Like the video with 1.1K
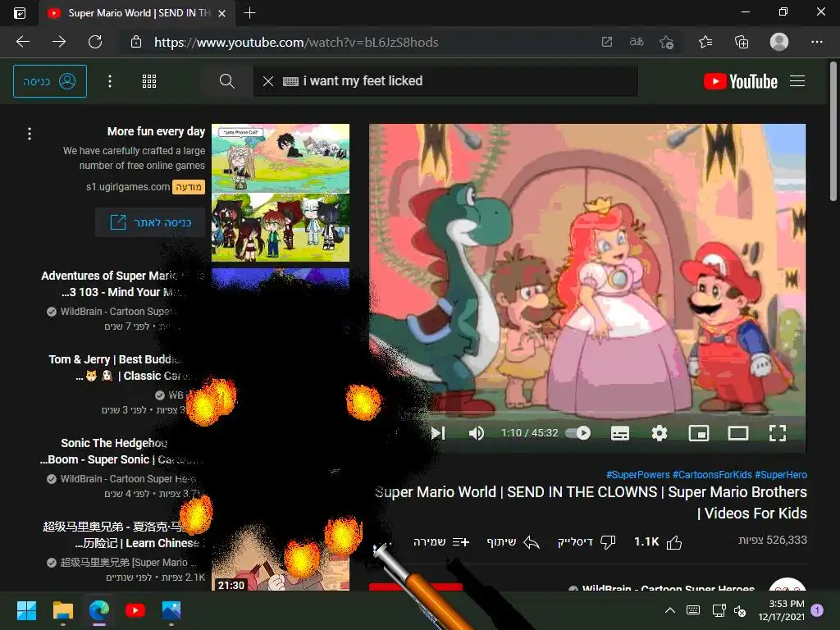 (x=659, y=542)
